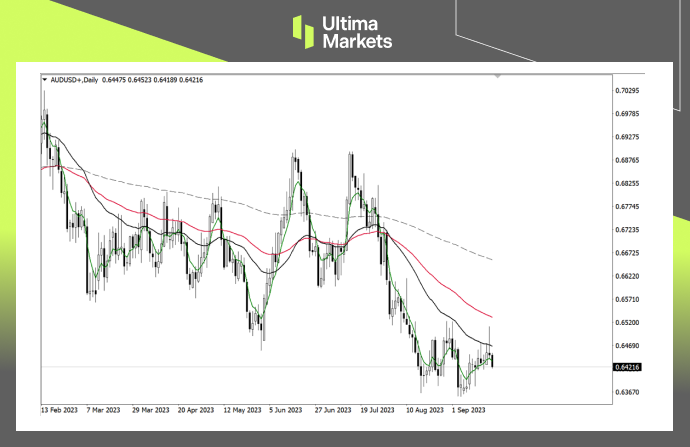Select the 1 Sep 2023 date marker

[468, 409]
